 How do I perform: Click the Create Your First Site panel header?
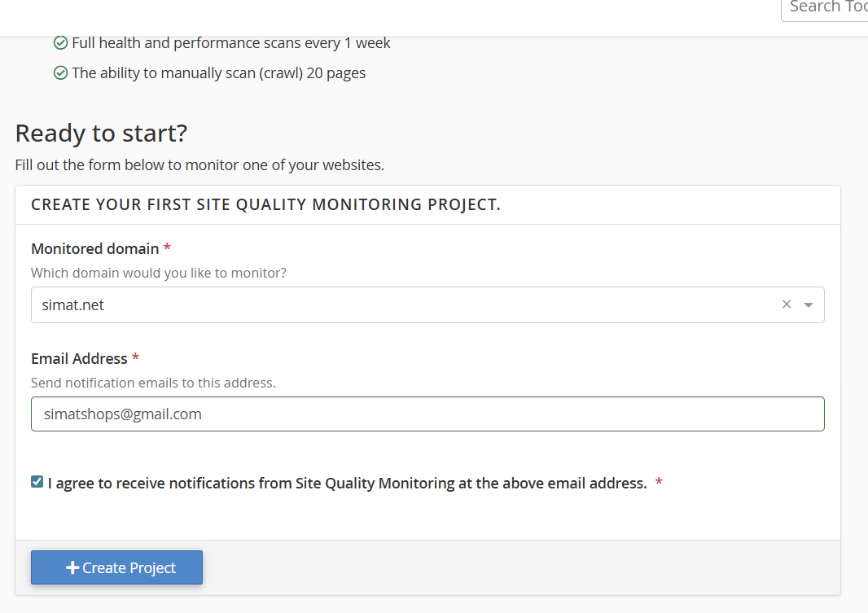point(265,205)
